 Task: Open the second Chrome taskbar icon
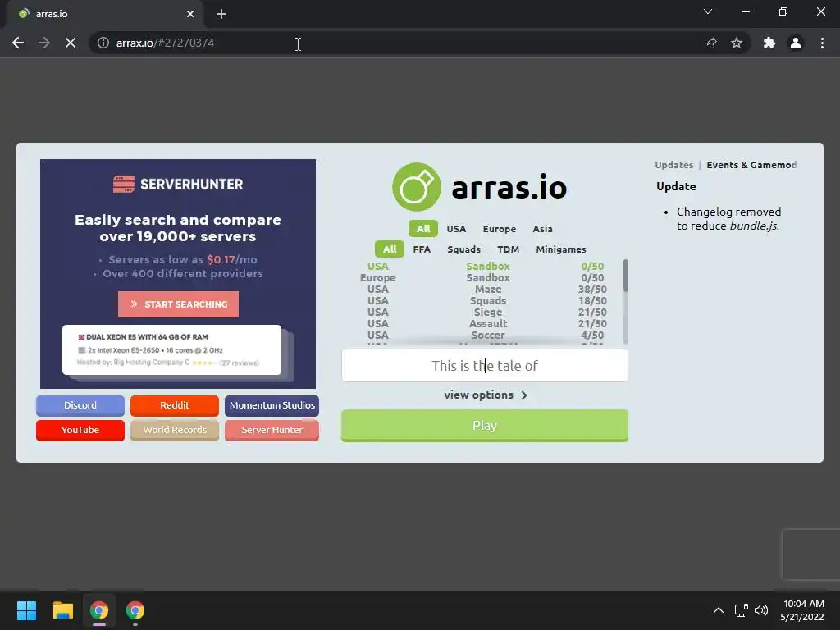point(135,610)
